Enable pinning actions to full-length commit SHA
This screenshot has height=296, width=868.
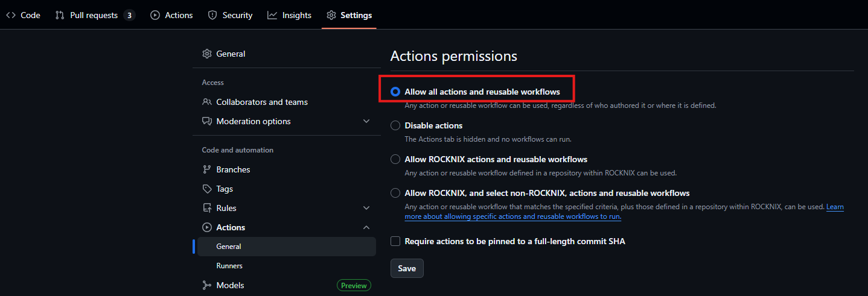[x=395, y=241]
